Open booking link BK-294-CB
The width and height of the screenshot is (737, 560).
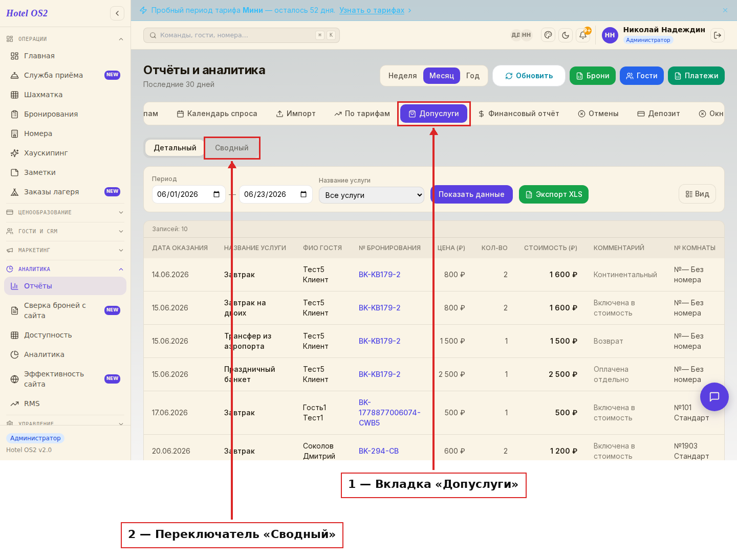[x=379, y=451]
